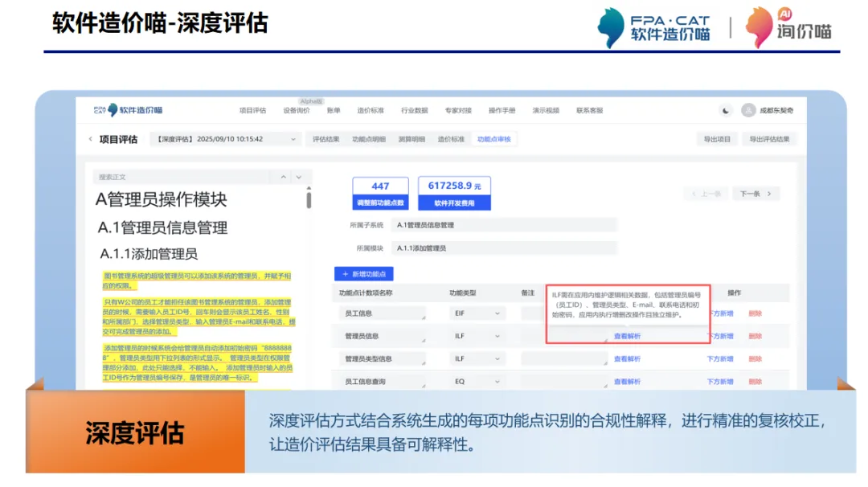
Task: Click highlighted paragraph starting 添加管理员的时候系统会
Action: click(197, 363)
